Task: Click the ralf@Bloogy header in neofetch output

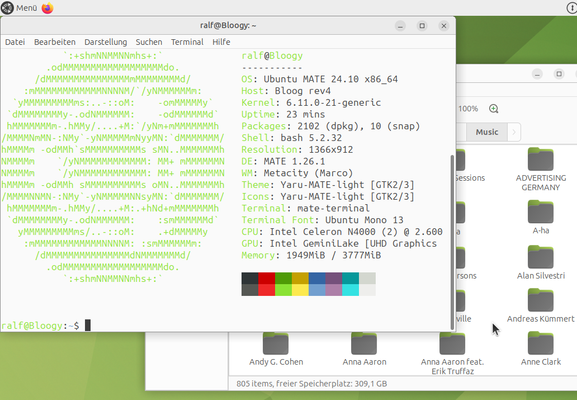Action: point(272,56)
